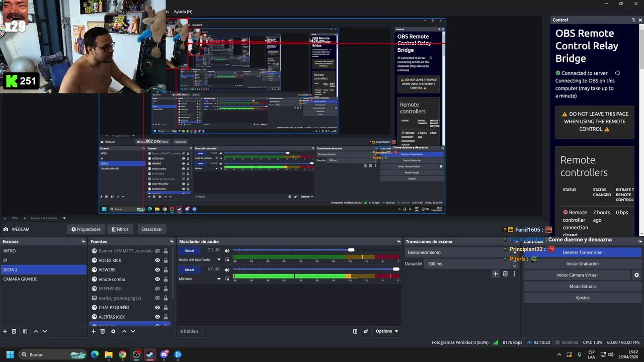Unlock the ALERTAS KICK source
The image size is (644, 362).
point(166,317)
